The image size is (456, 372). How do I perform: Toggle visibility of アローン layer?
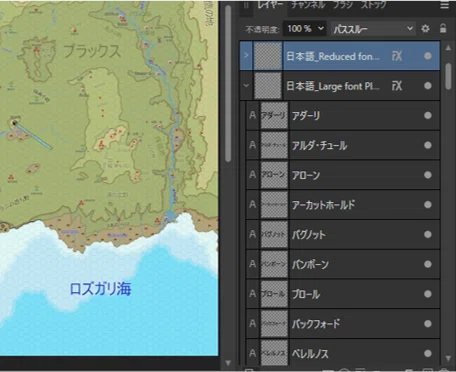pyautogui.click(x=428, y=175)
